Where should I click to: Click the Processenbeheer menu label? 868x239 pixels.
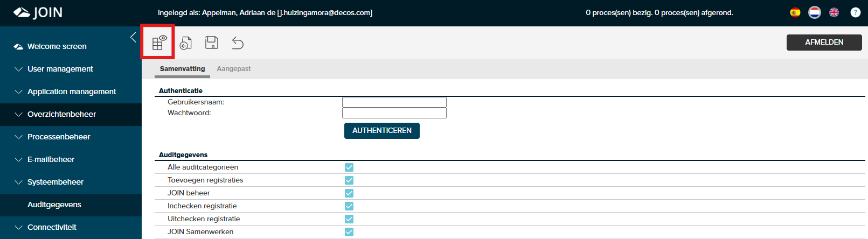pos(59,137)
